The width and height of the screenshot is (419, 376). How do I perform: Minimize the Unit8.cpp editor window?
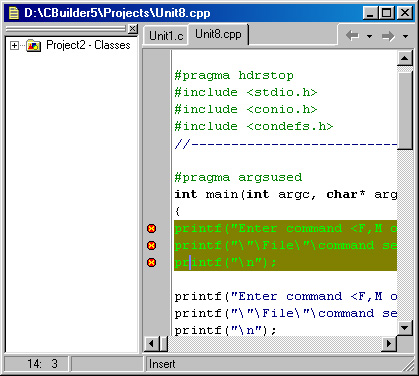point(370,13)
